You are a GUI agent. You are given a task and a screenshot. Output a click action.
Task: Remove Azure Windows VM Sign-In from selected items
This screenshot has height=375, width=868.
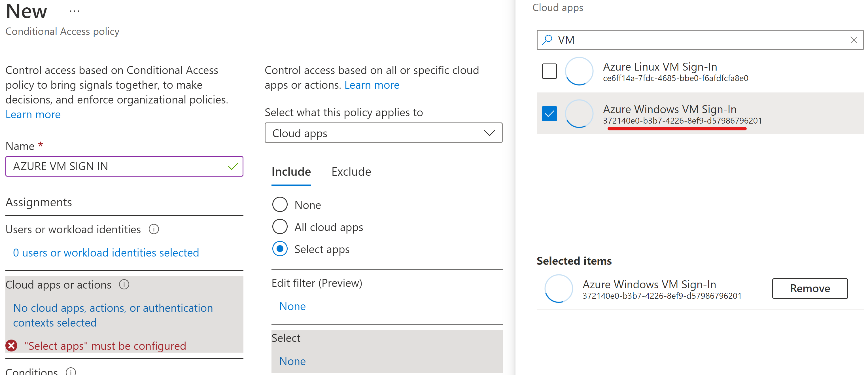[810, 289]
